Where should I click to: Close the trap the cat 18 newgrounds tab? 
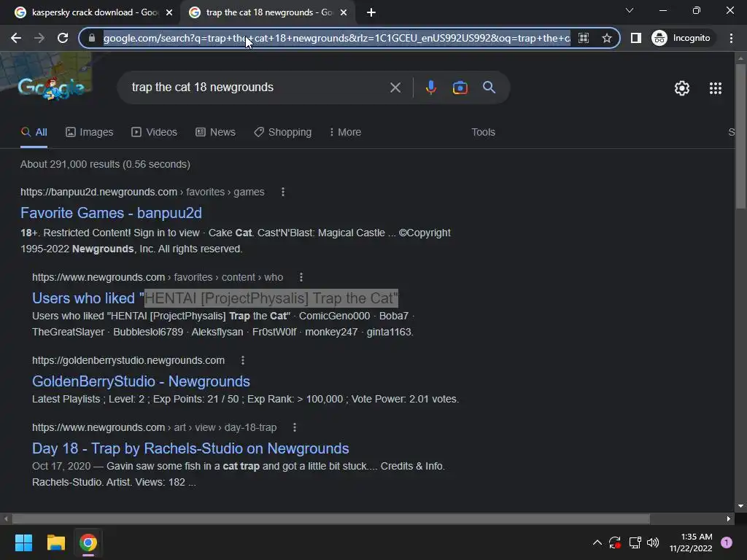coord(344,12)
